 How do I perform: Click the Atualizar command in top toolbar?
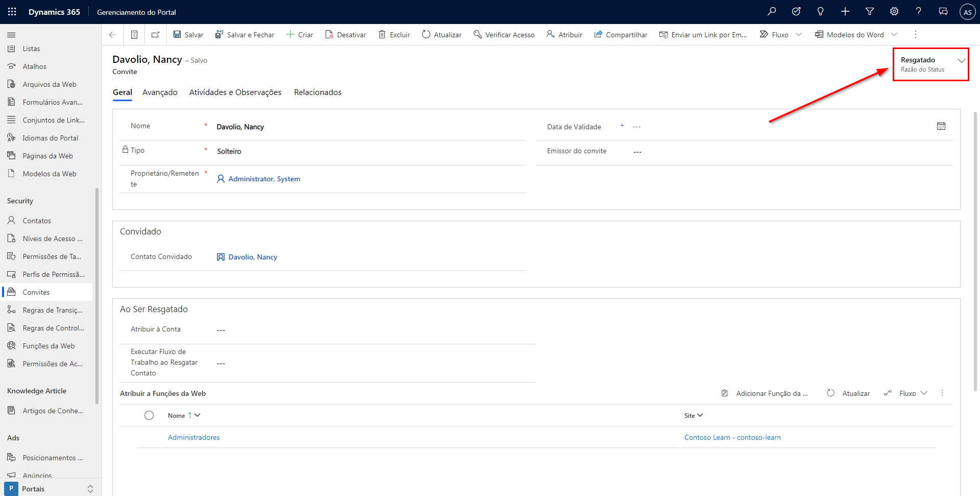pyautogui.click(x=442, y=35)
